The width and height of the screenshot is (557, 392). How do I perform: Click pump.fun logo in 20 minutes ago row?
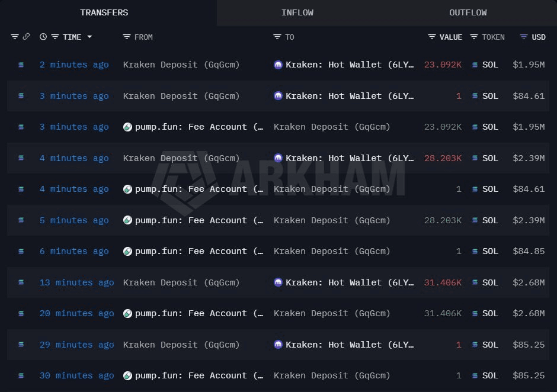click(127, 313)
